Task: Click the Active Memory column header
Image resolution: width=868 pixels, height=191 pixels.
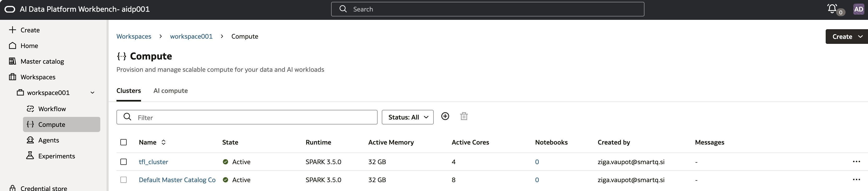Action: coord(391,142)
